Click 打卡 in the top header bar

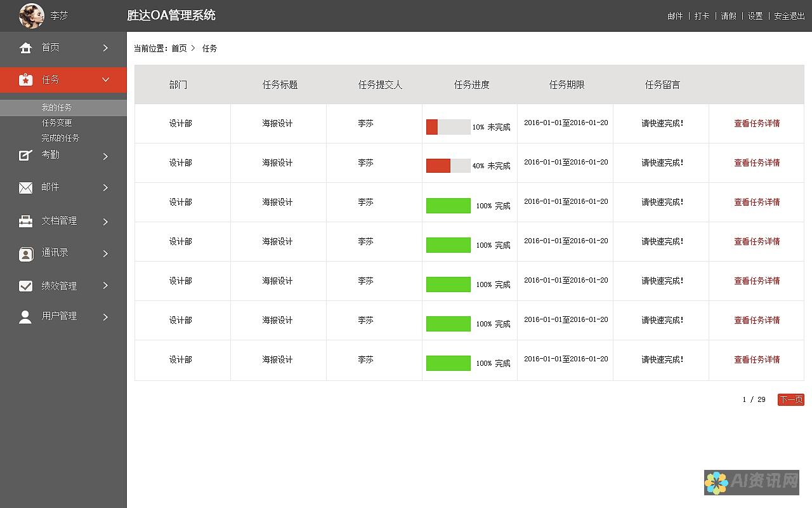[x=702, y=16]
